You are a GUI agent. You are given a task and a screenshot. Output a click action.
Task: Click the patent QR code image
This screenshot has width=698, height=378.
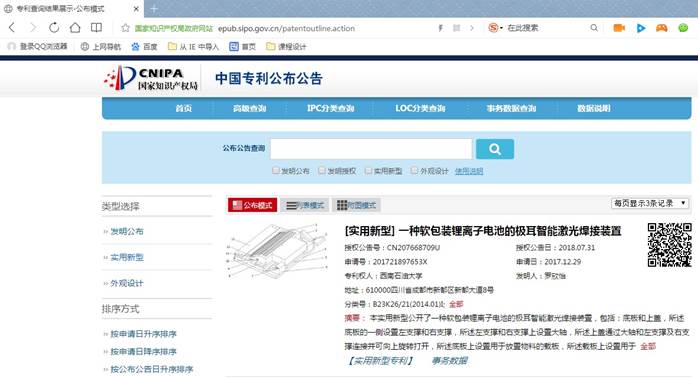pyautogui.click(x=669, y=245)
